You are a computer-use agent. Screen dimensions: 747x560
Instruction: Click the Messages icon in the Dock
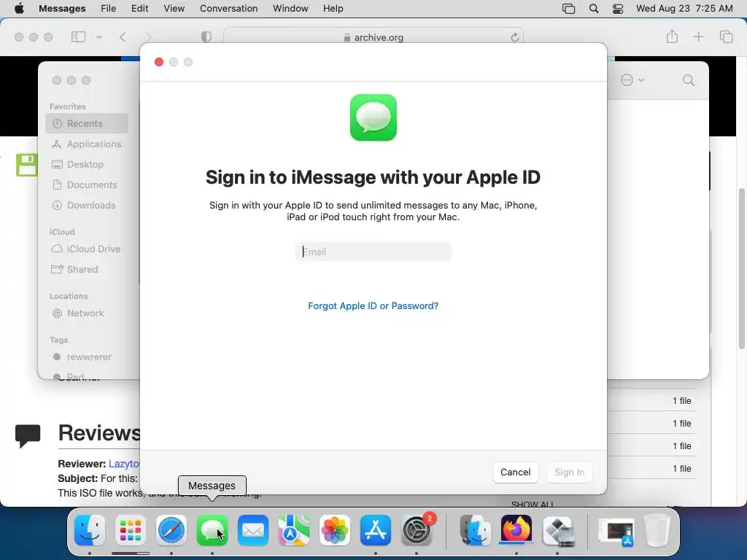tap(212, 530)
